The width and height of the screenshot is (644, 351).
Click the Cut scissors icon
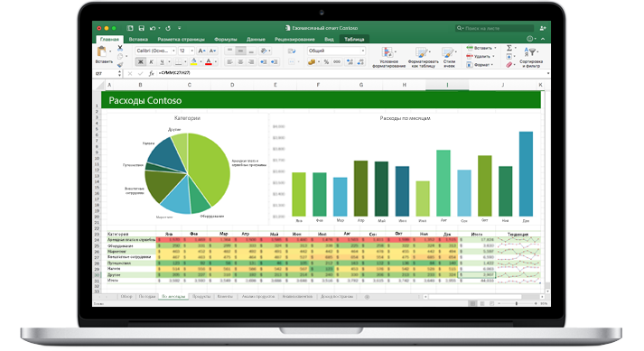120,48
